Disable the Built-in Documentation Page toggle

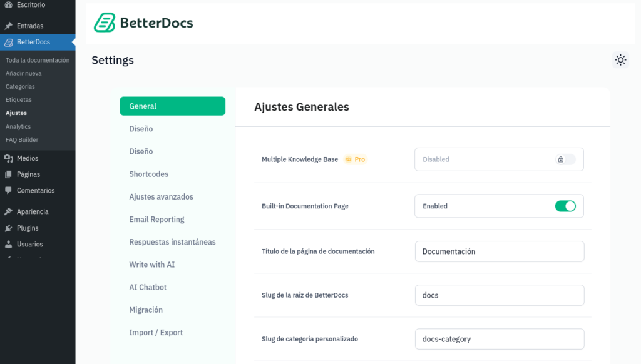tap(565, 206)
